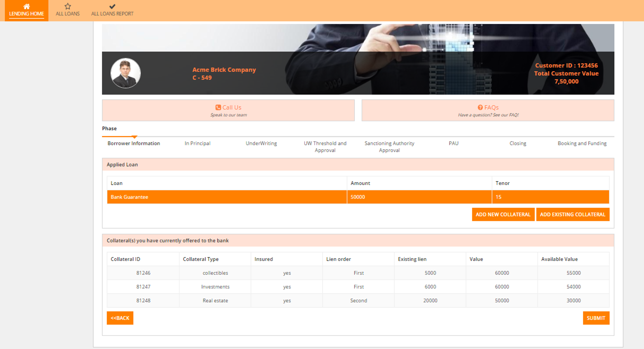Click the Applied Loan section header

(358, 164)
